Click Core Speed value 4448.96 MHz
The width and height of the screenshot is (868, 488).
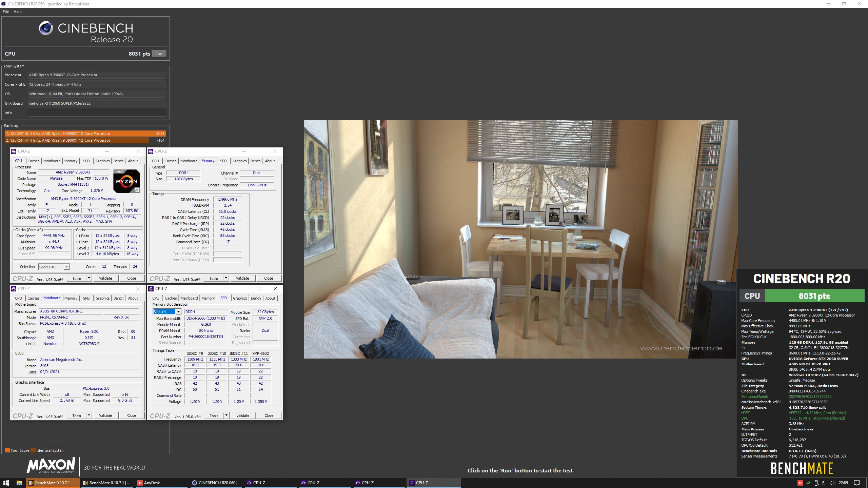click(x=54, y=236)
